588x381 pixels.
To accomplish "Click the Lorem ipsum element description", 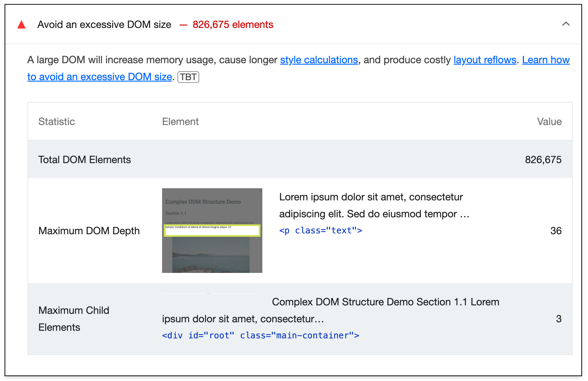I will (x=374, y=205).
